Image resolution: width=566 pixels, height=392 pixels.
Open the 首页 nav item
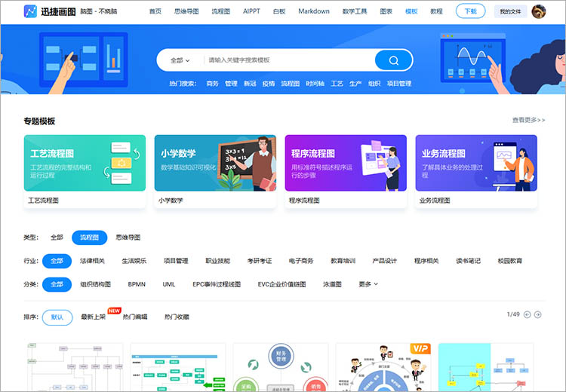tap(155, 11)
